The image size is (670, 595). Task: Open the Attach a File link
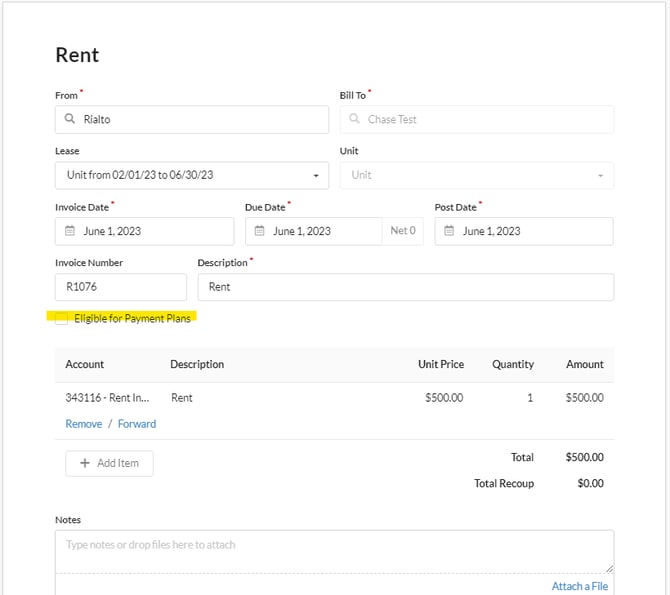[x=579, y=586]
